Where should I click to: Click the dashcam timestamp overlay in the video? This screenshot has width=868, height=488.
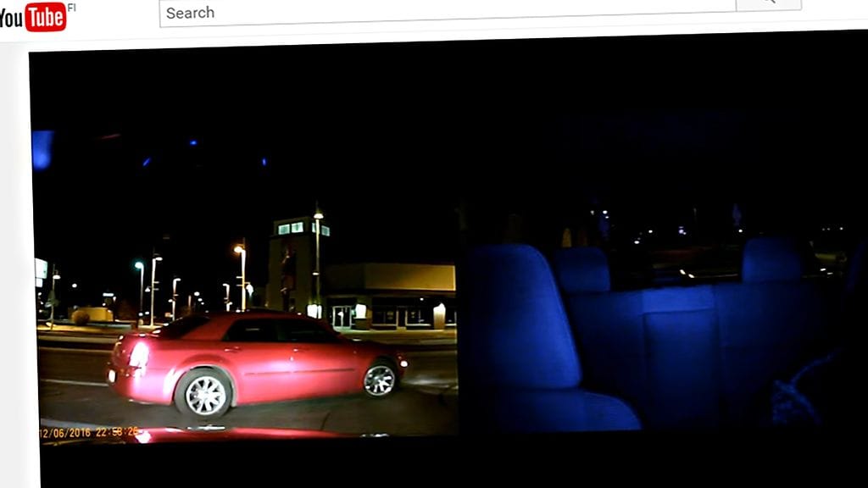coord(89,432)
